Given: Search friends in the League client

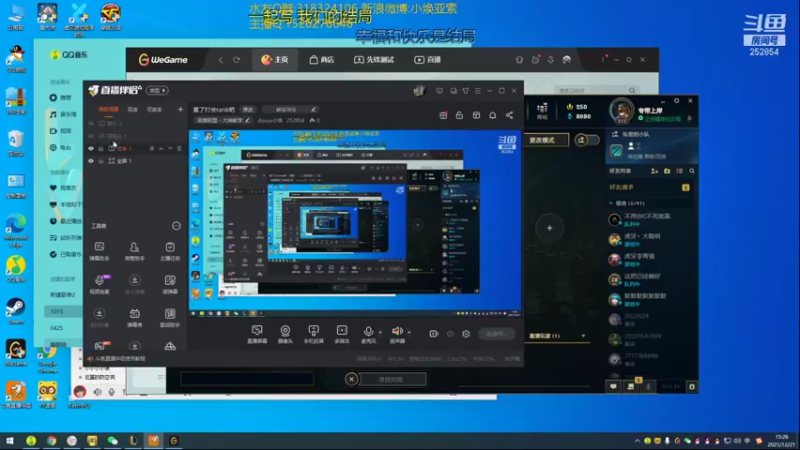Looking at the screenshot, I should tap(692, 171).
